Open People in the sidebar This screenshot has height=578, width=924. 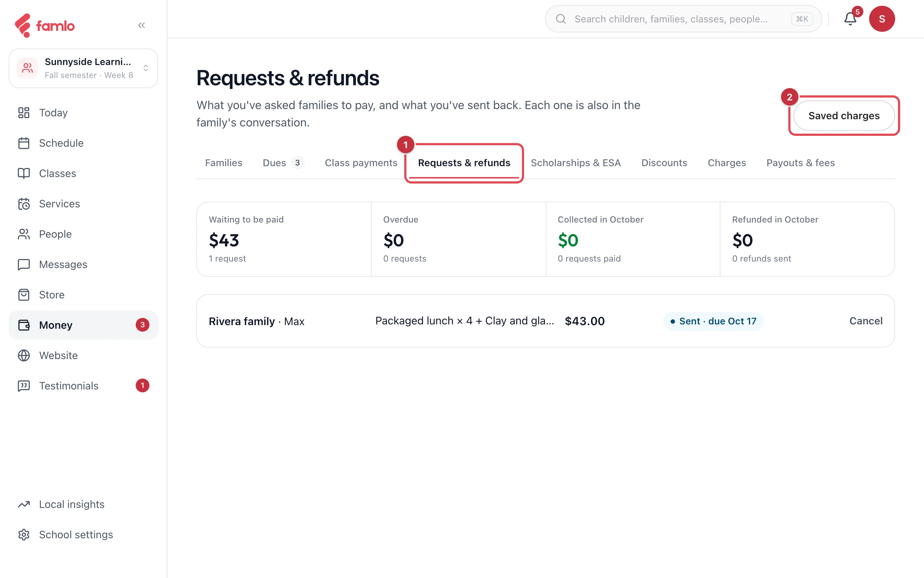(83, 234)
